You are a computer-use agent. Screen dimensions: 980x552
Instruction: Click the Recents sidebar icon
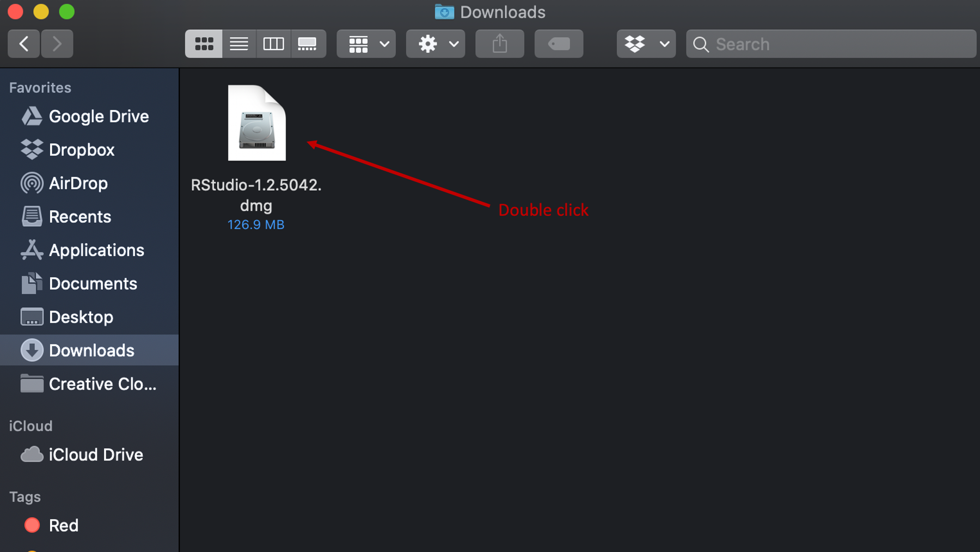click(32, 216)
